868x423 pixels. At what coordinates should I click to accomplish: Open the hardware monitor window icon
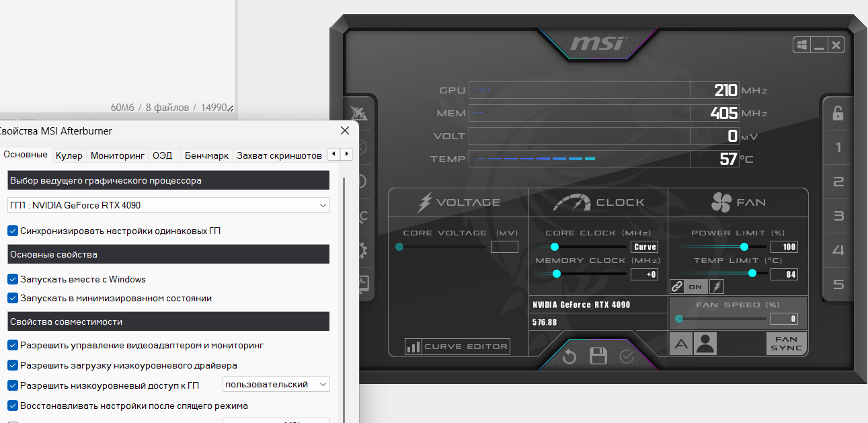[363, 284]
